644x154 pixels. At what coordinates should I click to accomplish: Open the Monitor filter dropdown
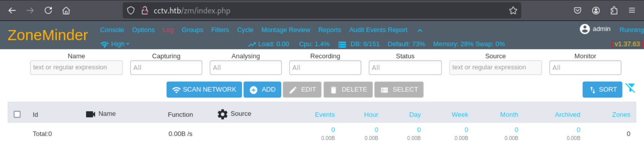pos(585,67)
